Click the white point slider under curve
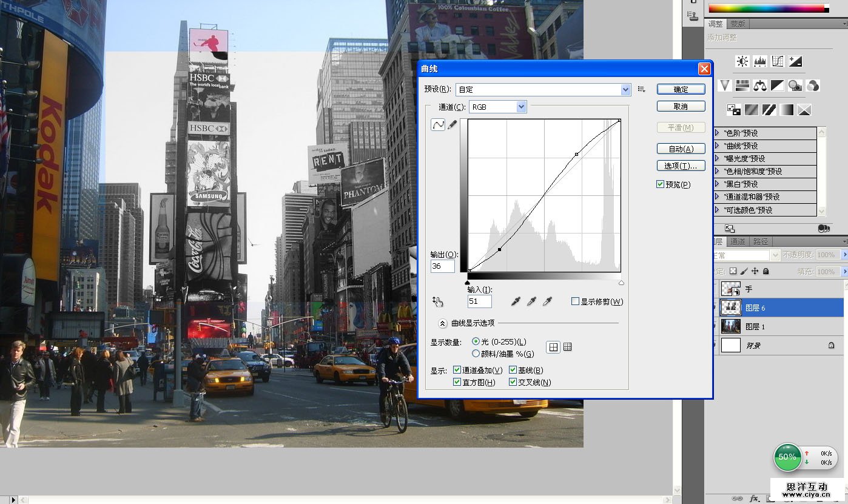The height and width of the screenshot is (504, 848). tap(621, 283)
